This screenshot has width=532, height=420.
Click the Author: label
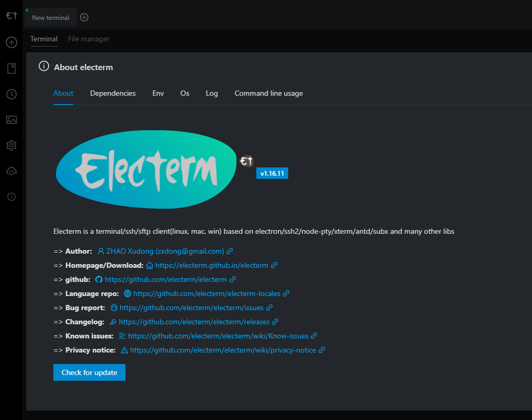pos(78,252)
